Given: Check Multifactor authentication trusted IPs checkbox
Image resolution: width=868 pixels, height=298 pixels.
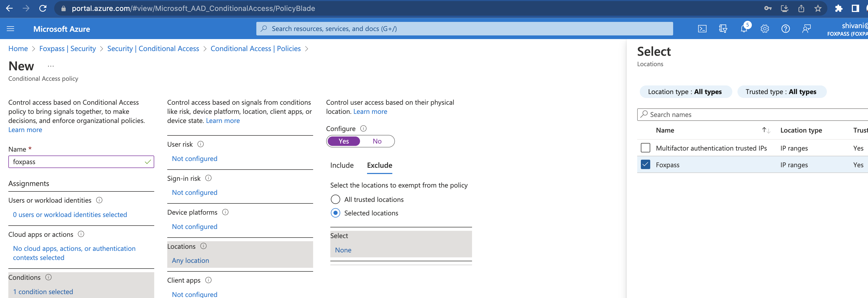Looking at the screenshot, I should tap(645, 148).
